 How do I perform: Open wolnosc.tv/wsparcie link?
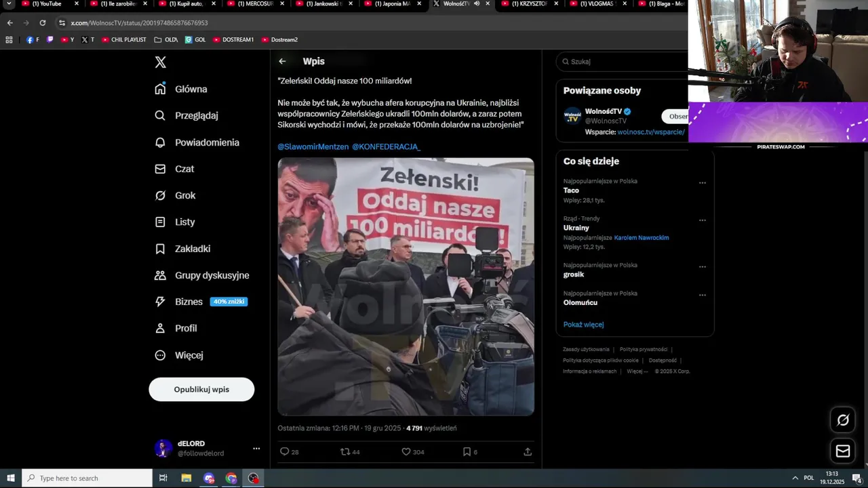coord(651,132)
